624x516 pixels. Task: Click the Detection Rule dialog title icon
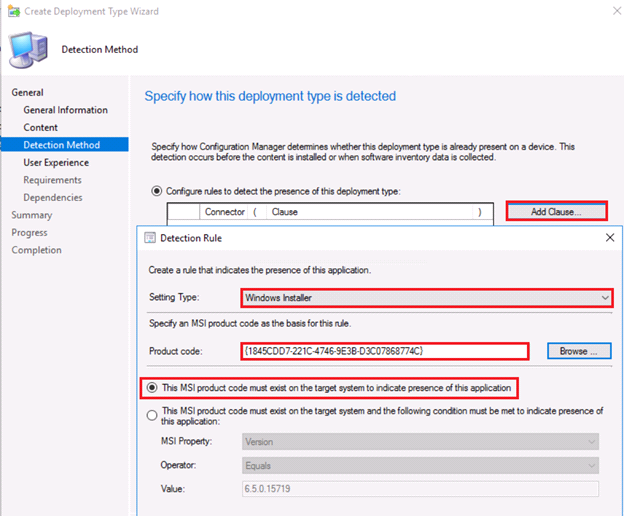(x=150, y=238)
